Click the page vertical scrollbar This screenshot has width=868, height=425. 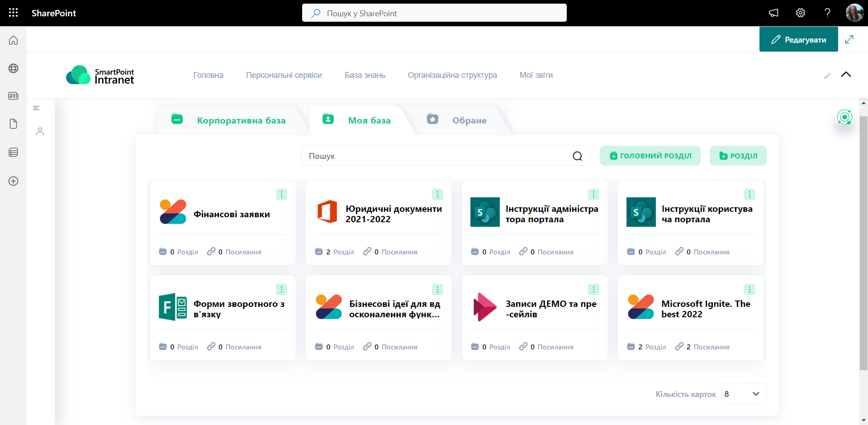point(863,244)
